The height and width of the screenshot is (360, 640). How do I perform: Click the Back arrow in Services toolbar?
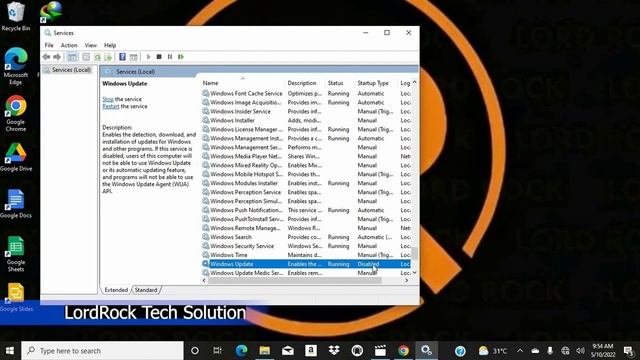46,57
